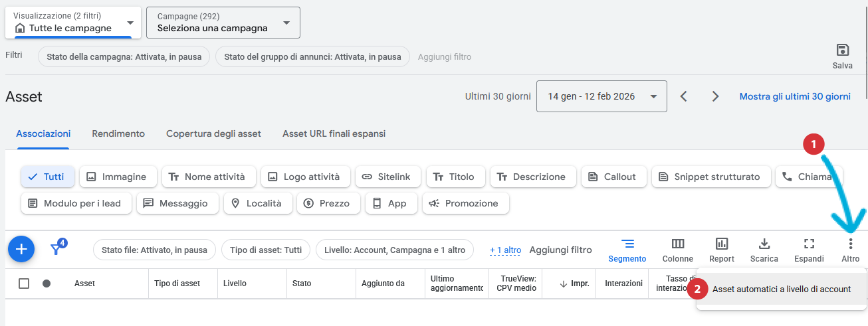
Task: Save filters with Salva icon
Action: pos(842,50)
